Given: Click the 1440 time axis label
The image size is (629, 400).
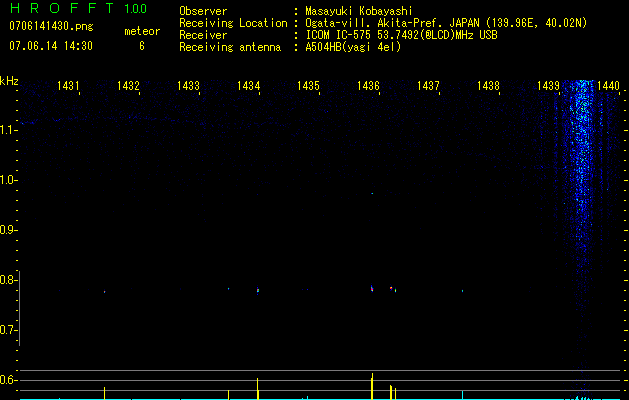Looking at the screenshot, I should pos(608,86).
